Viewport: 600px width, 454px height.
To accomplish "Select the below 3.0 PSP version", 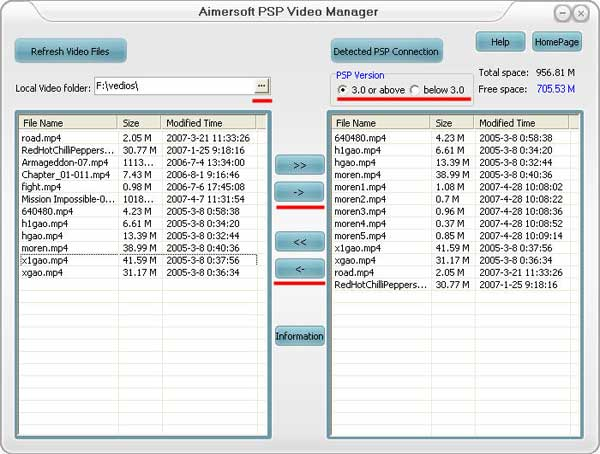I will point(437,90).
